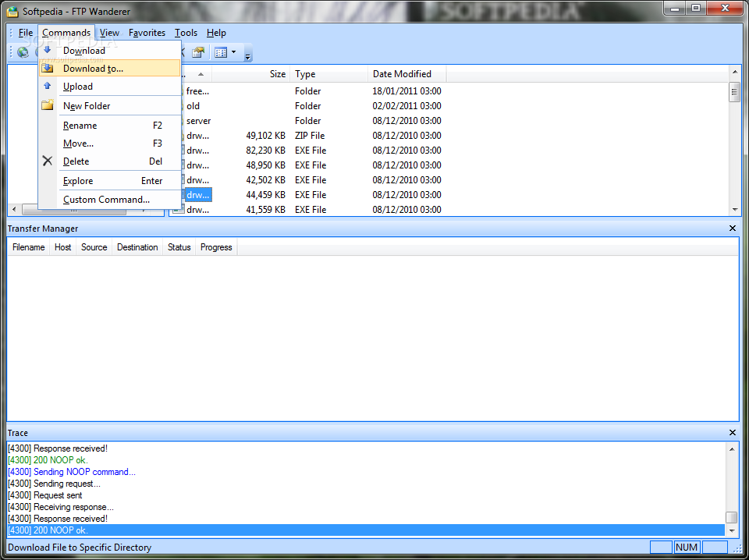Click the Host column in Transfer Manager
This screenshot has width=749, height=560.
click(62, 247)
